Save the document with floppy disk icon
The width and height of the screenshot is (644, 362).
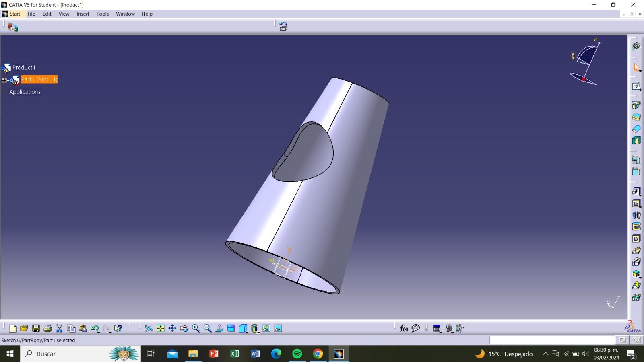36,329
